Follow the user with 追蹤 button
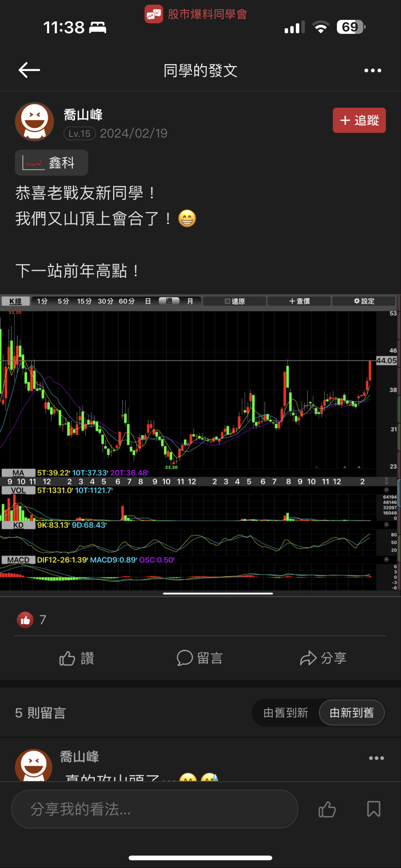The image size is (401, 868). (359, 120)
